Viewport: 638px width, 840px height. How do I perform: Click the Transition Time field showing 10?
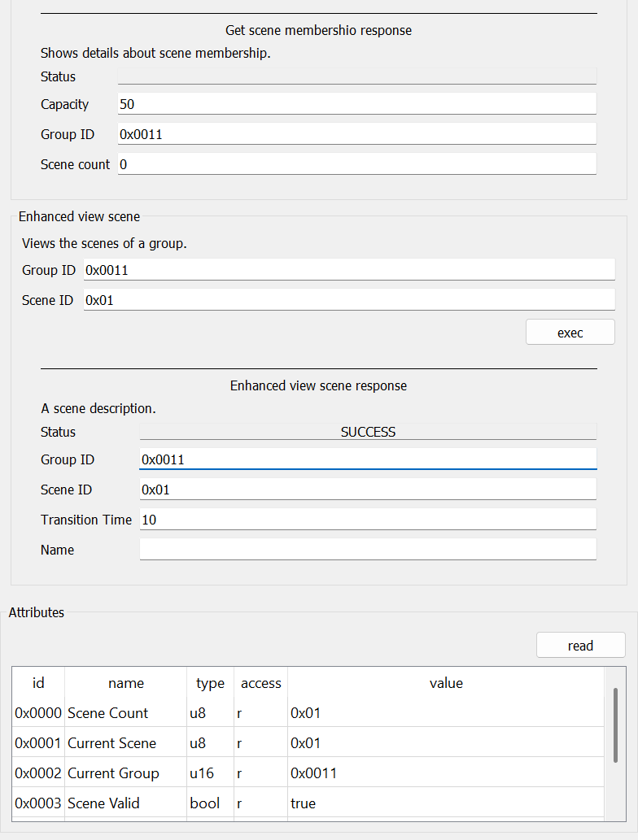tap(368, 519)
